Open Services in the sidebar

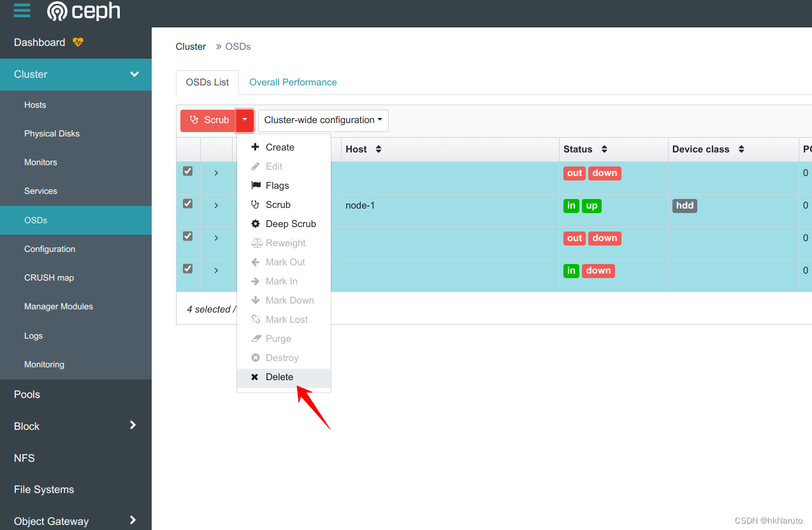pyautogui.click(x=76, y=191)
